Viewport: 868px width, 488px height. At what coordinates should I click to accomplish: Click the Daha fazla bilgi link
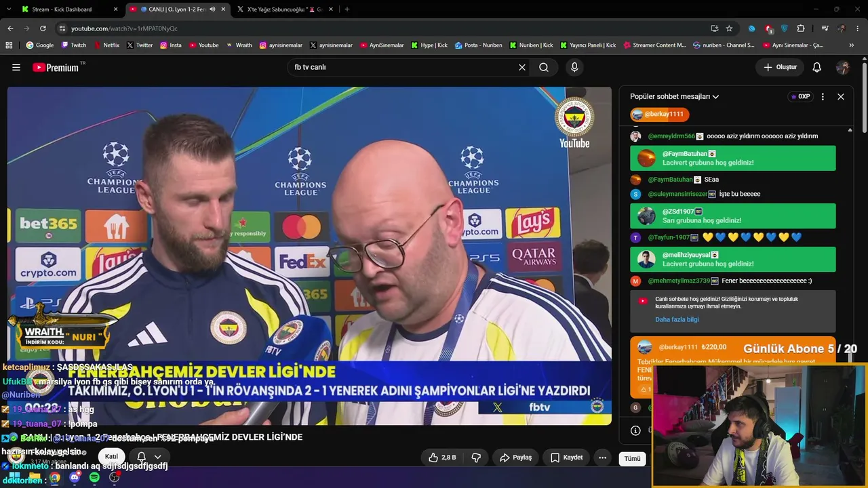(677, 319)
